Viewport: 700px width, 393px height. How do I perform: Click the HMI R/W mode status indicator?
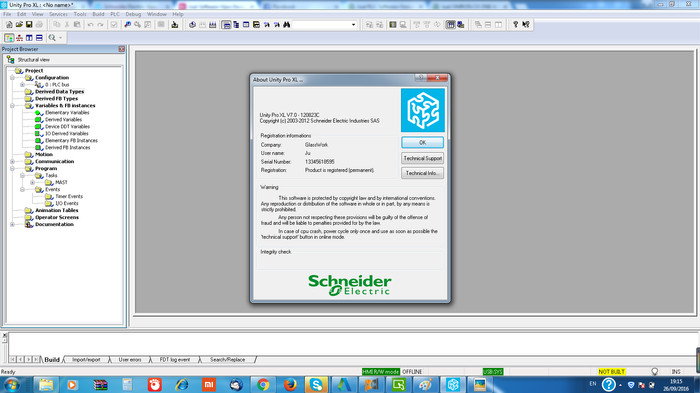pos(380,372)
